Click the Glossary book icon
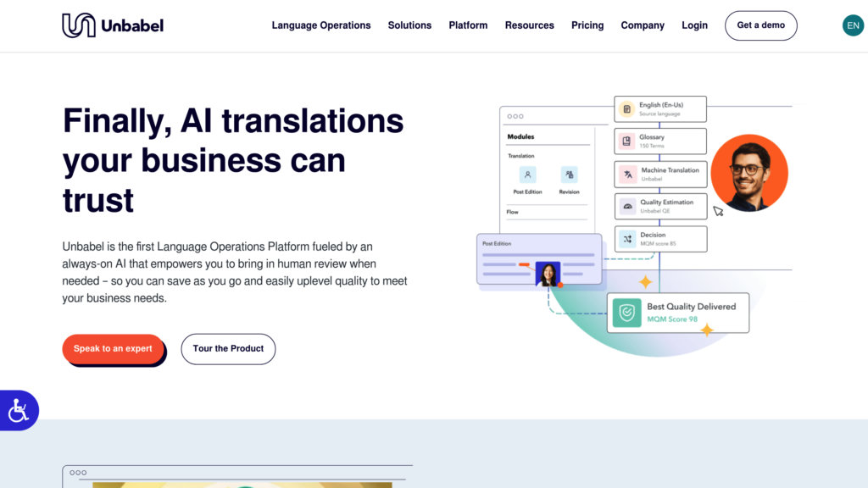The image size is (868, 488). pyautogui.click(x=626, y=141)
